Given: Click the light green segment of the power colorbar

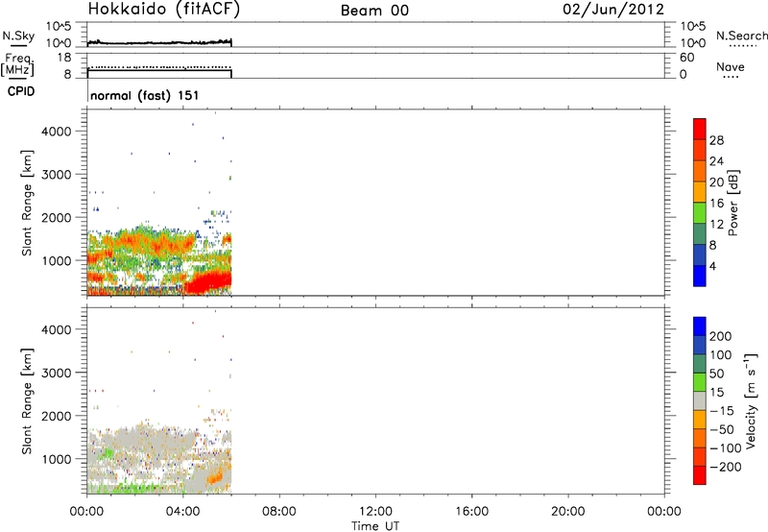Looking at the screenshot, I should (x=700, y=213).
